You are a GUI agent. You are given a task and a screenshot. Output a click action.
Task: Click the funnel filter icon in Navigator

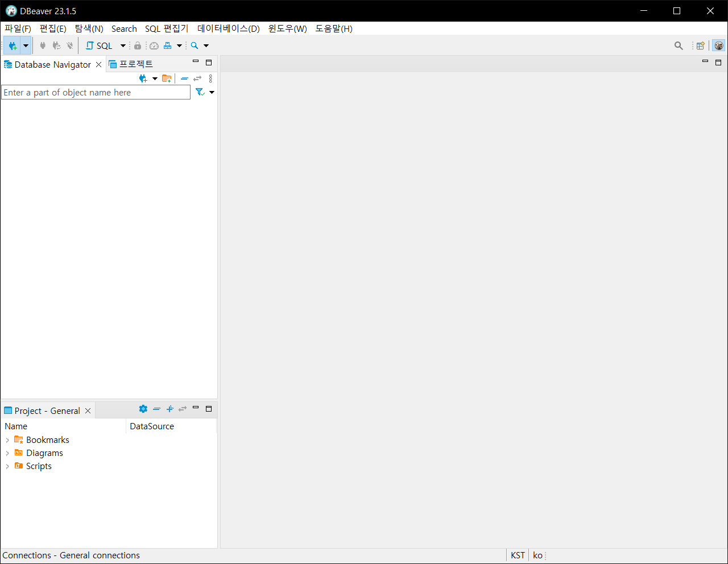point(200,92)
